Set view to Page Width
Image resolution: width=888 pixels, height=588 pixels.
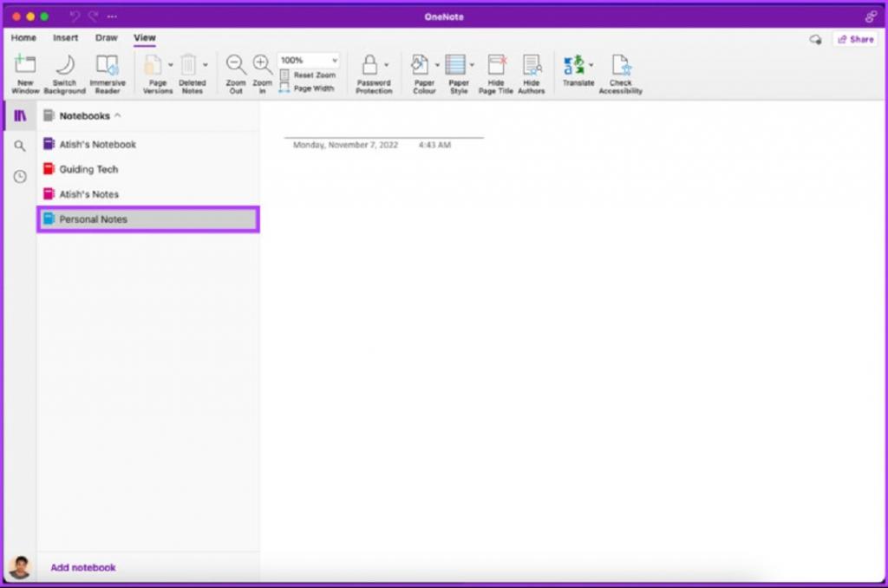click(x=307, y=88)
